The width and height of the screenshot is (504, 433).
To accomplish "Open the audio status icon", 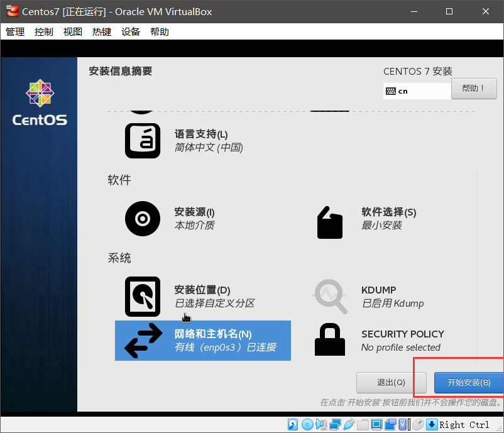I will pos(321,424).
